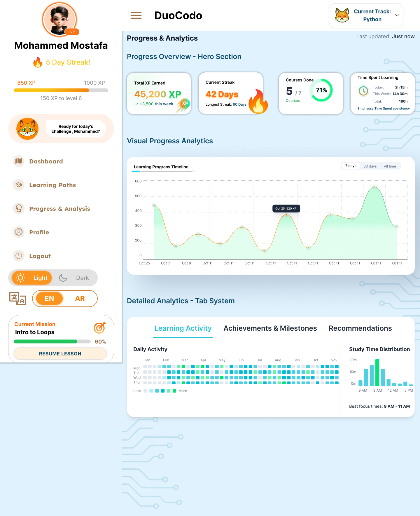Click the Current Mission target icon
The image size is (420, 516).
99,328
